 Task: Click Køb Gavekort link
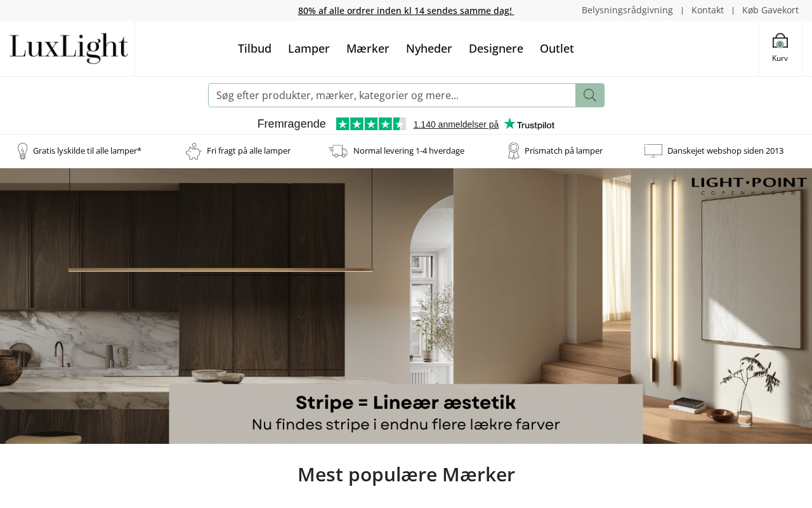click(770, 10)
